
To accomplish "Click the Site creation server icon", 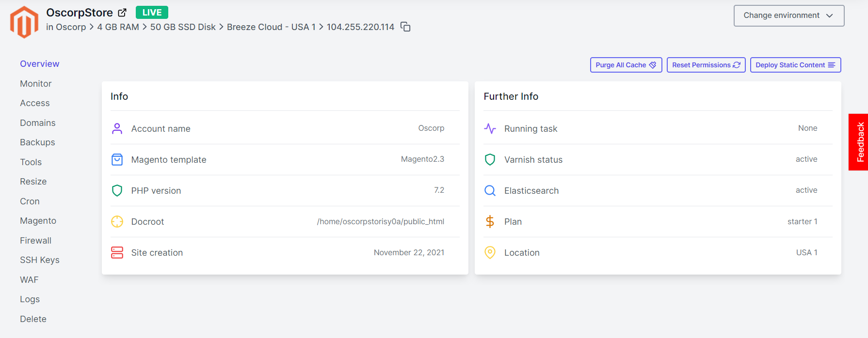I will pos(117,252).
